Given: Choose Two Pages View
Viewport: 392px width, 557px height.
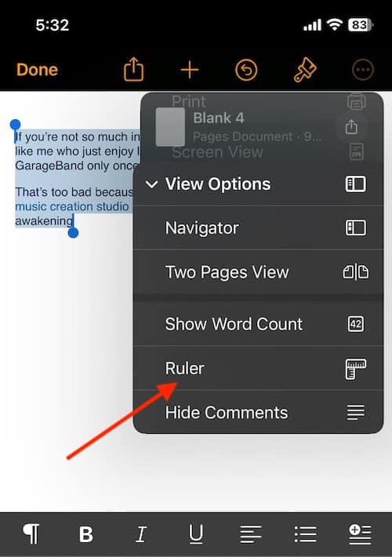Looking at the screenshot, I should (258, 272).
